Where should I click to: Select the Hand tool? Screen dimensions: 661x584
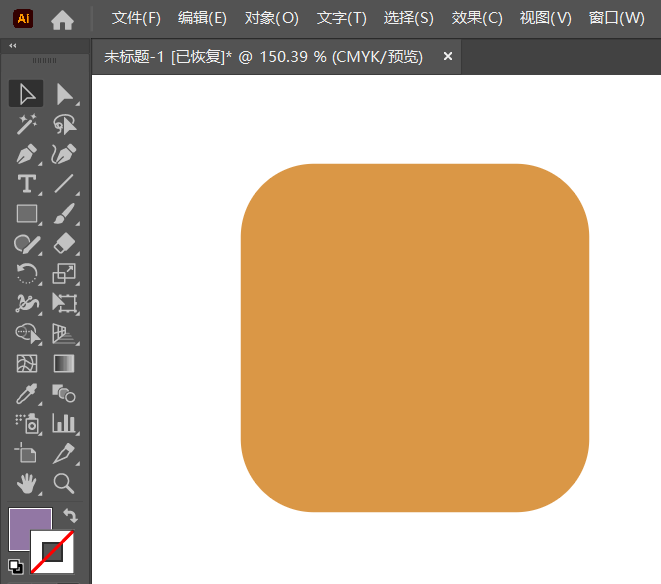click(26, 484)
